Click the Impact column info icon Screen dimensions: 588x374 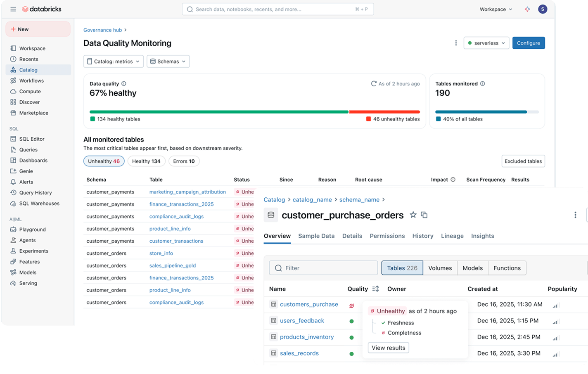(453, 180)
